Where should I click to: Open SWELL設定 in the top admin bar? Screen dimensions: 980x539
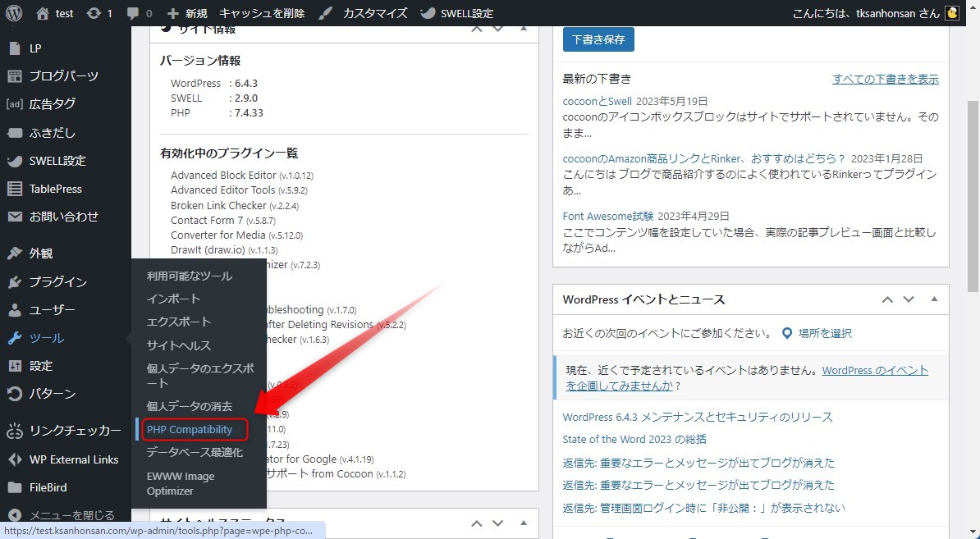pos(457,13)
